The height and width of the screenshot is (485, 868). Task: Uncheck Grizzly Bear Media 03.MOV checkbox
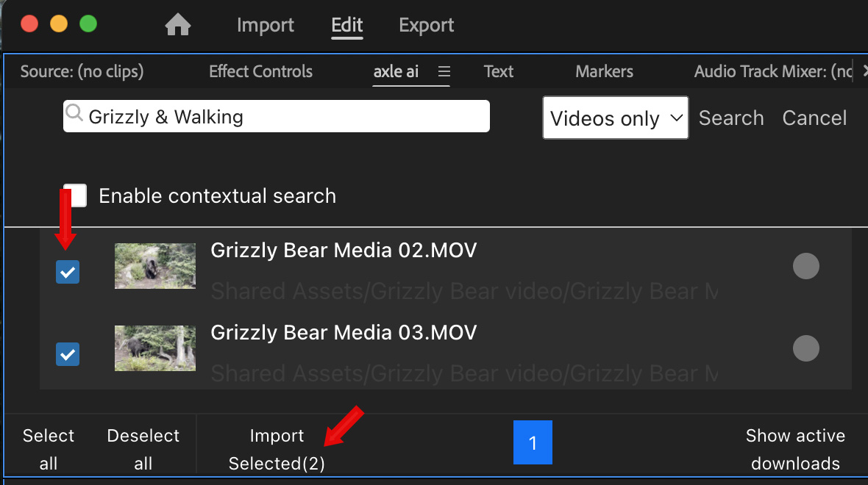(68, 355)
